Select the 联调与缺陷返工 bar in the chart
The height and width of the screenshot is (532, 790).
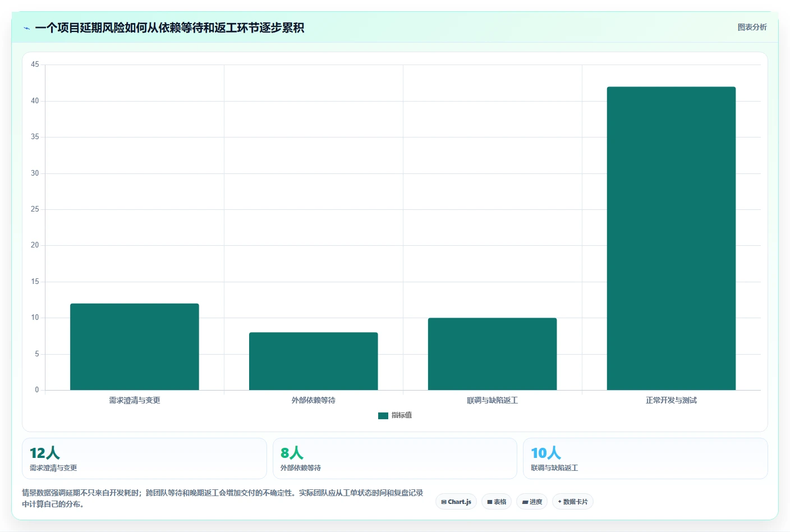point(493,354)
